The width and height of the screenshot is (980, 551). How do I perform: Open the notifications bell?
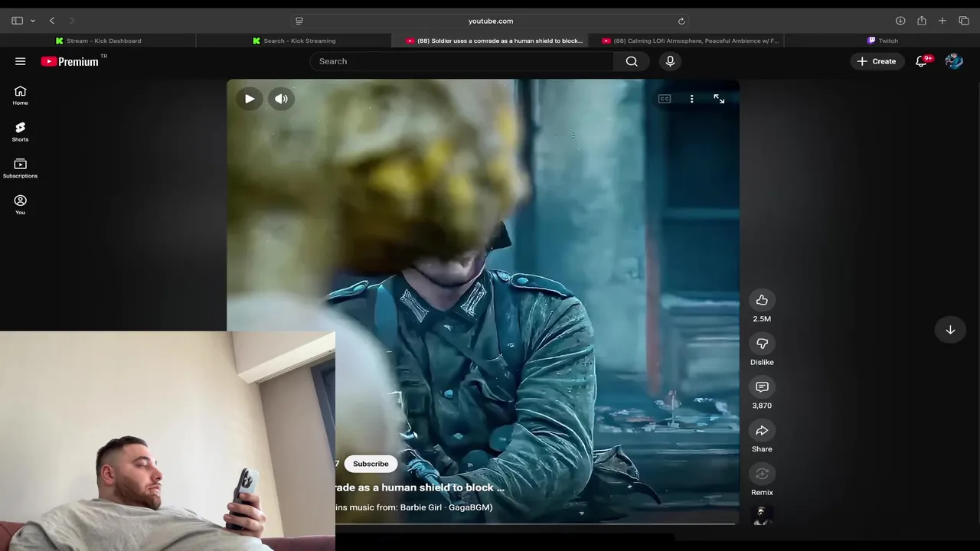[x=922, y=61]
